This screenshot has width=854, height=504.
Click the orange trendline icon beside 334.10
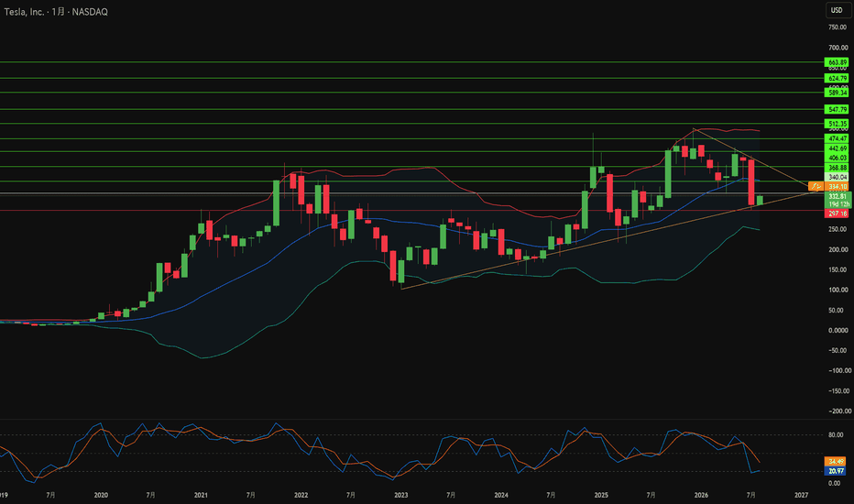tap(816, 186)
